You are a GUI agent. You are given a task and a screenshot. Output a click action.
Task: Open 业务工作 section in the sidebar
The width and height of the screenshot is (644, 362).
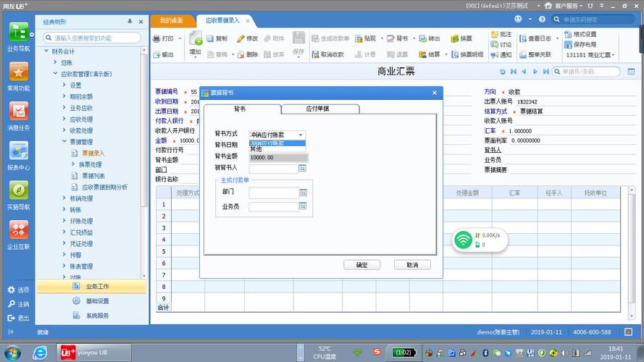click(x=91, y=287)
